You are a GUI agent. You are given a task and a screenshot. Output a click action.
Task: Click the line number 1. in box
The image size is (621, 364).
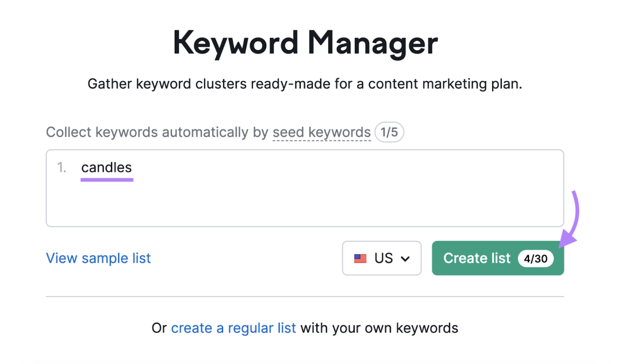[x=62, y=167]
